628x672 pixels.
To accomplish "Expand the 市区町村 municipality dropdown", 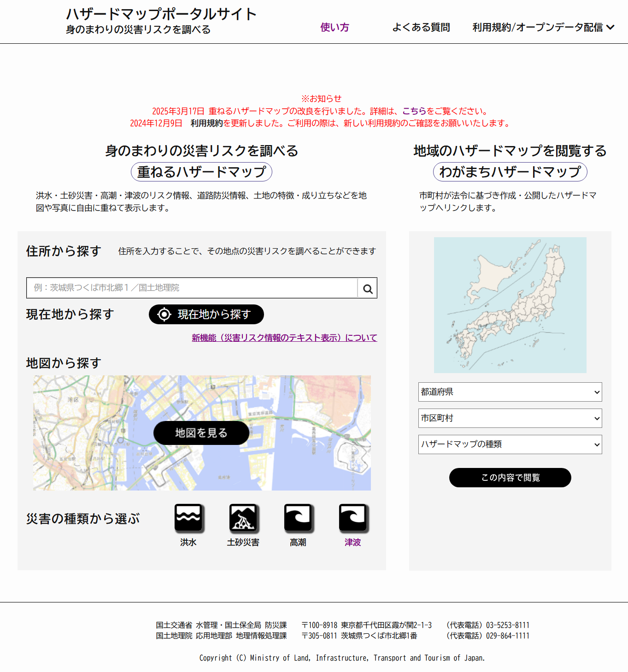I will click(510, 418).
